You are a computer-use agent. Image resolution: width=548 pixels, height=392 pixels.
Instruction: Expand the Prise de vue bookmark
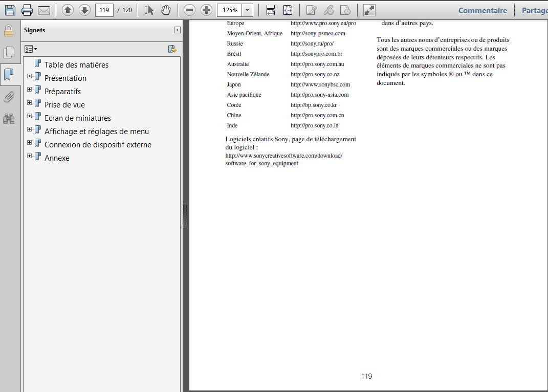(x=29, y=102)
